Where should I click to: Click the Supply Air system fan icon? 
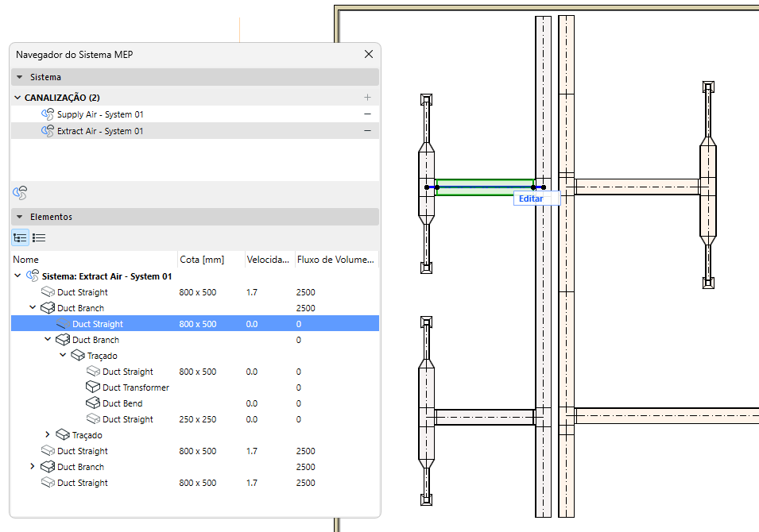click(x=48, y=114)
